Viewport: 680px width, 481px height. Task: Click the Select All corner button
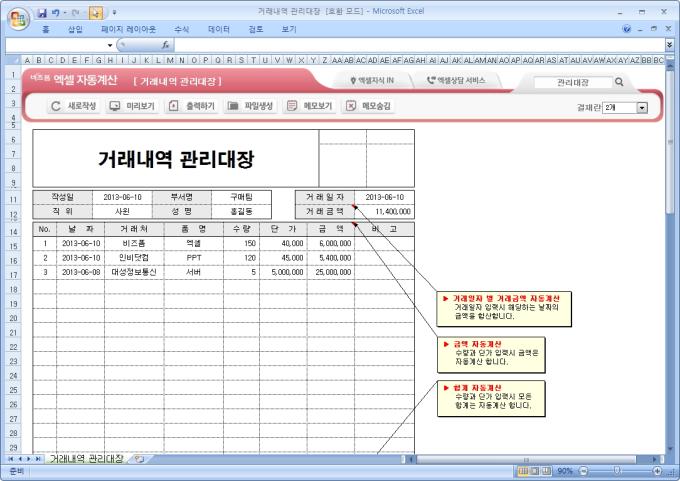13,60
